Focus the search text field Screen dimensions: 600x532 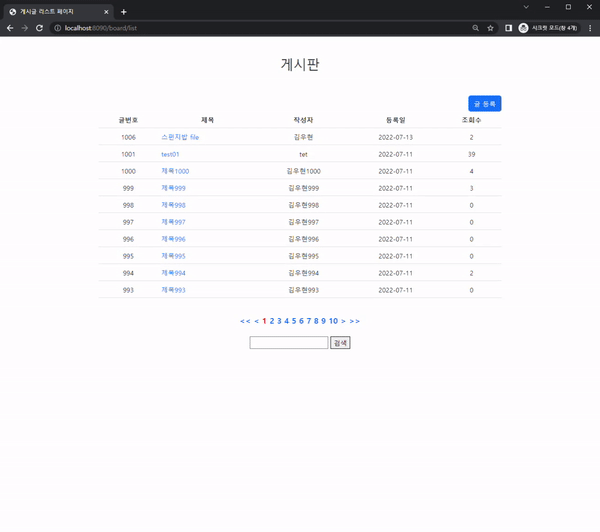click(x=289, y=343)
